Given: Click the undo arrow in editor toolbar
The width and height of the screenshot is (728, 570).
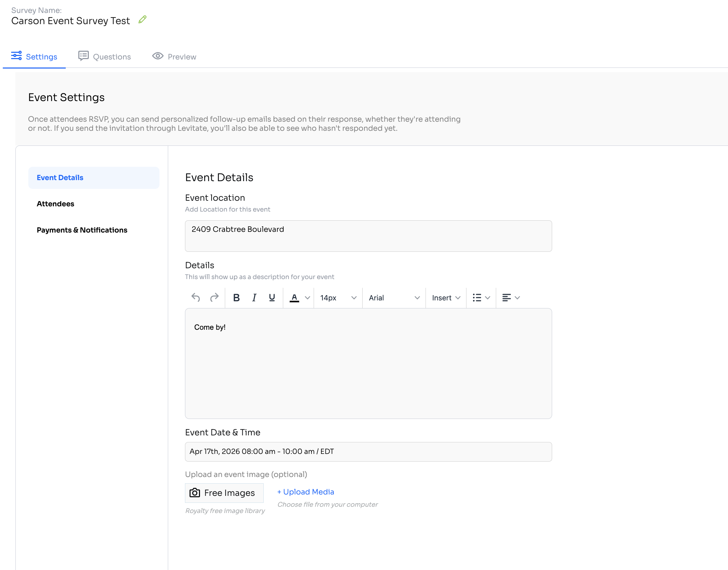Looking at the screenshot, I should click(196, 298).
